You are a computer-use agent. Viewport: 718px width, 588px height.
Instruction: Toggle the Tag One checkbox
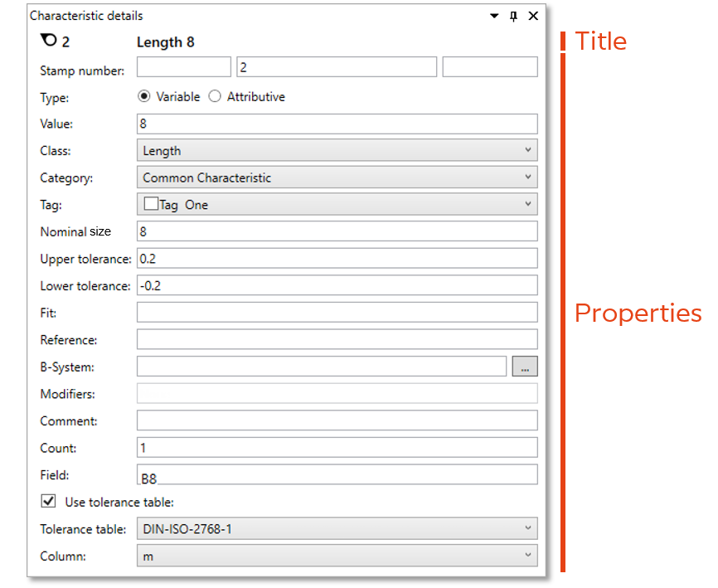pyautogui.click(x=151, y=204)
